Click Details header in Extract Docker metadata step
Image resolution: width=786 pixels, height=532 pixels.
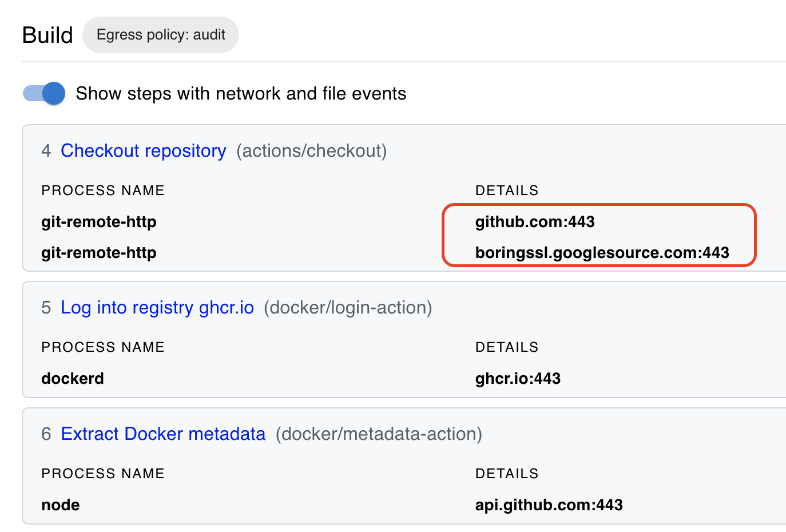507,474
